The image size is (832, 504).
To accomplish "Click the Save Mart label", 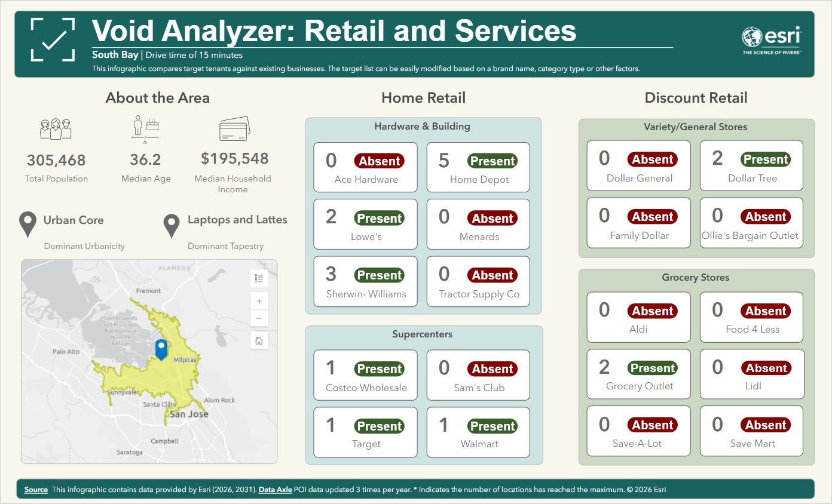I will pyautogui.click(x=753, y=443).
